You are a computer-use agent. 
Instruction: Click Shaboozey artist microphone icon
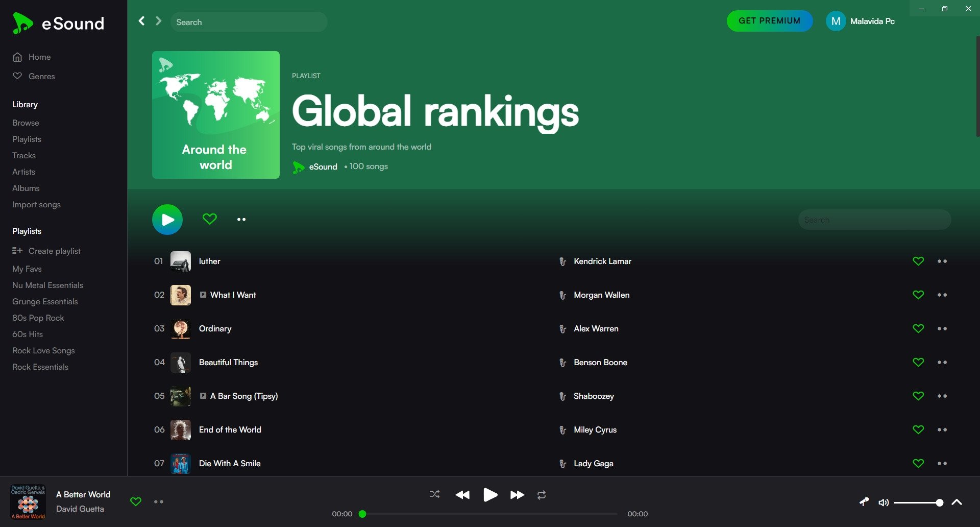pos(562,396)
